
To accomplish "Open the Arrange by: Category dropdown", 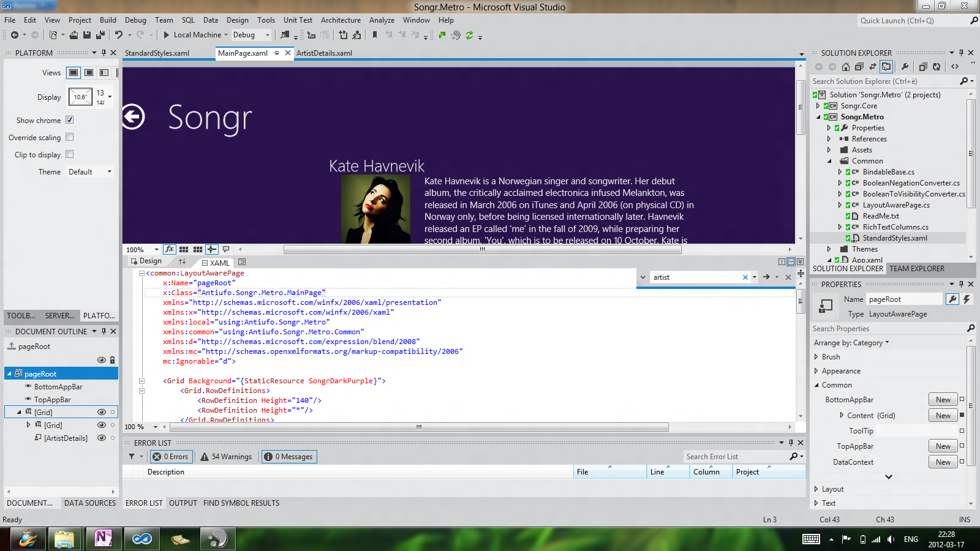I will click(851, 343).
